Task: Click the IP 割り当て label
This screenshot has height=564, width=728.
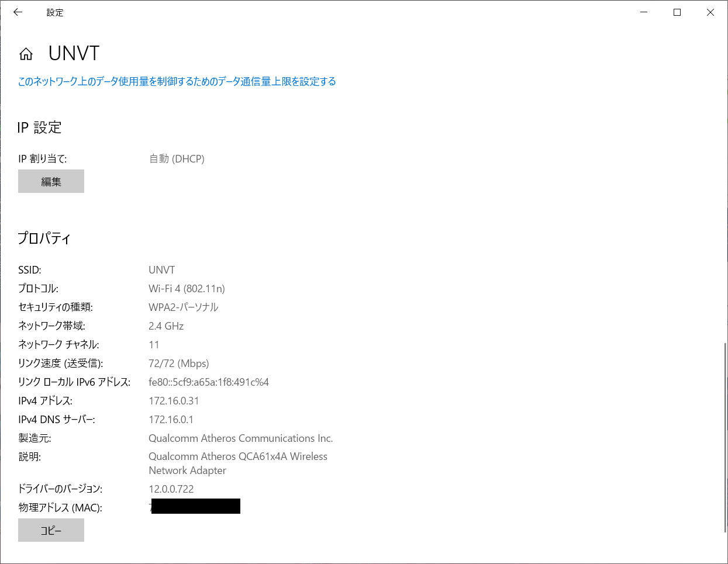Action: click(x=42, y=159)
